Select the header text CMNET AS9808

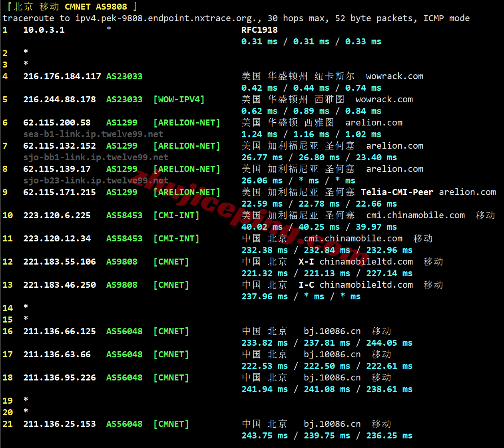click(96, 7)
